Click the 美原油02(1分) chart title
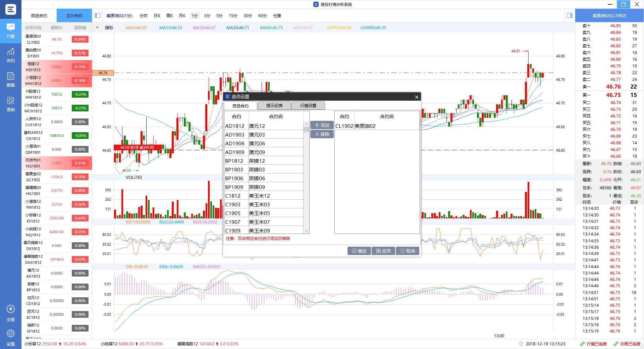Viewport: 644px width, 349px height. click(x=119, y=16)
